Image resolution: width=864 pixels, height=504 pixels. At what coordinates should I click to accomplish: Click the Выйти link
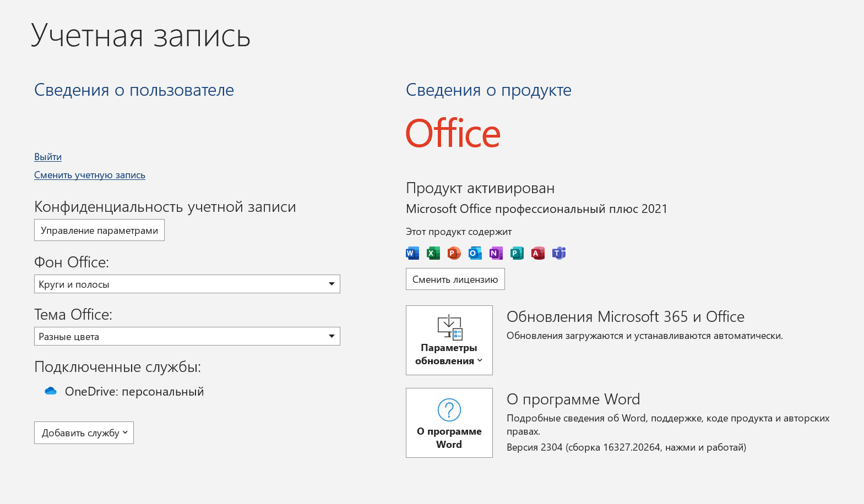pos(48,157)
